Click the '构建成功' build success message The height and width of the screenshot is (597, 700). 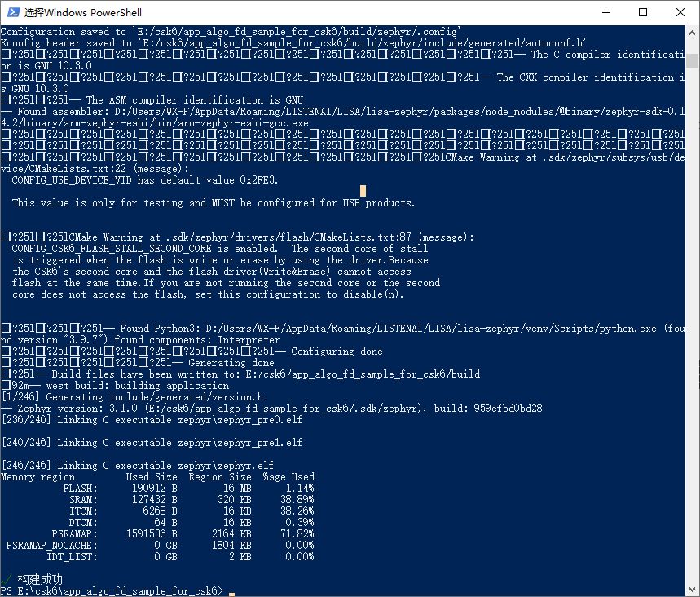tap(40, 580)
